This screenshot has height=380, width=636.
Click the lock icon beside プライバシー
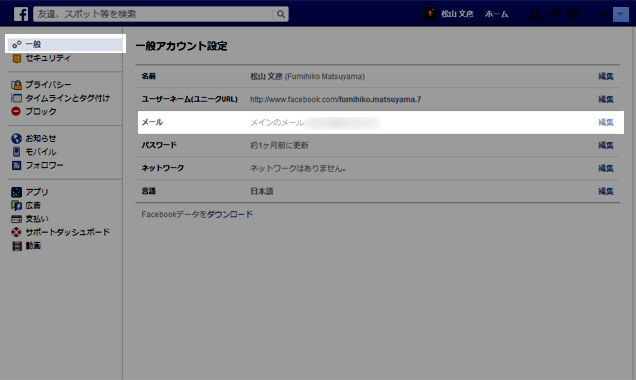(16, 85)
